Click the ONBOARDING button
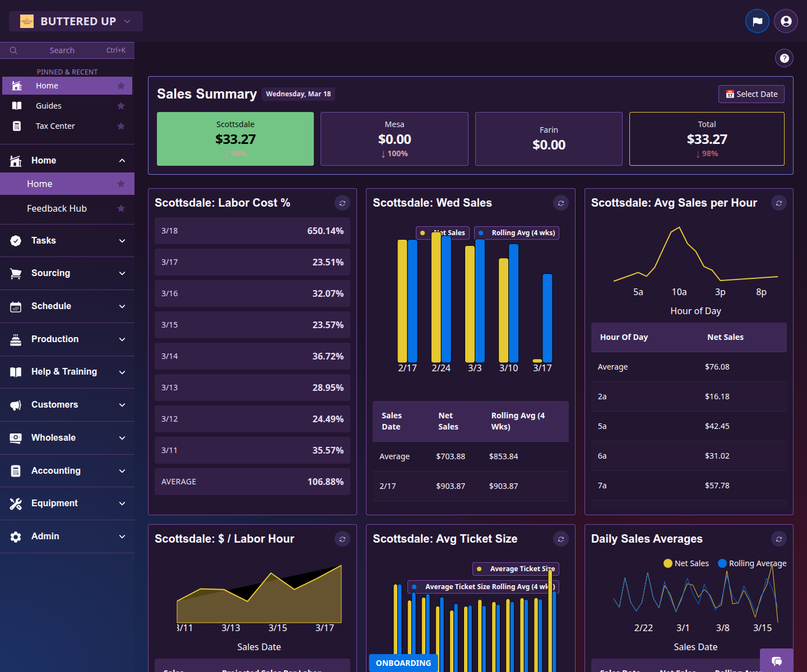The image size is (807, 672). [x=403, y=663]
